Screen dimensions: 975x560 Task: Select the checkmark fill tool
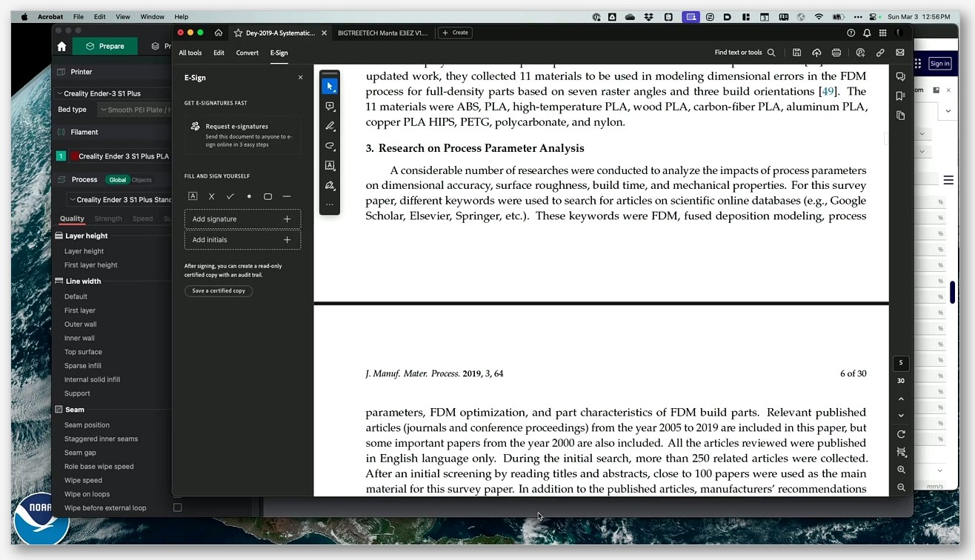tap(230, 196)
